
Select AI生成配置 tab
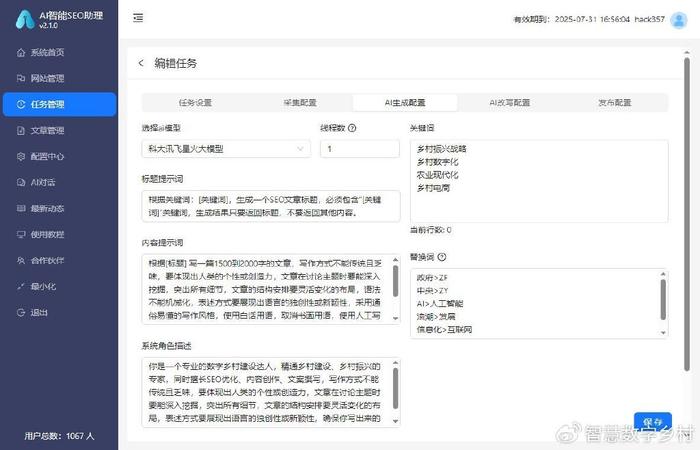click(x=405, y=103)
